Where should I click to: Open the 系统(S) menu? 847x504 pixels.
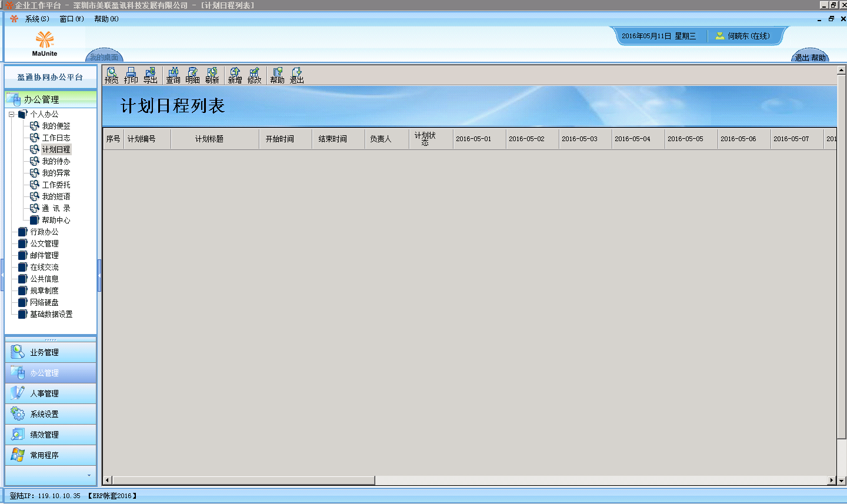(x=37, y=19)
